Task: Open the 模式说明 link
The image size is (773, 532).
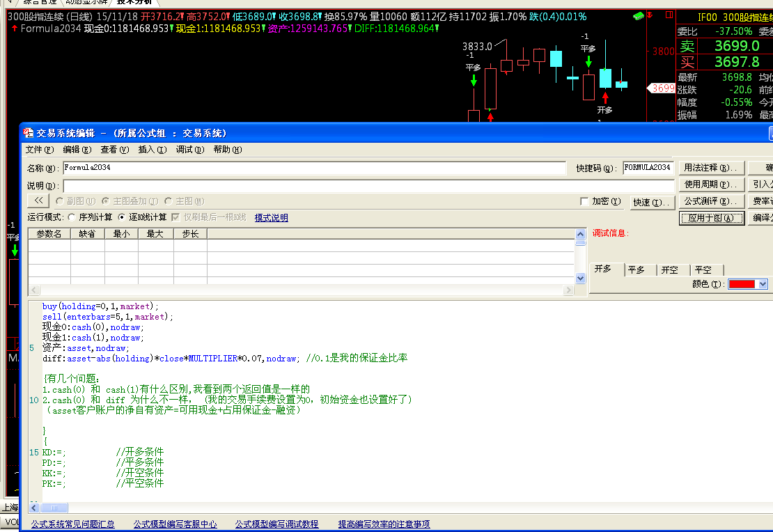Action: pyautogui.click(x=271, y=217)
